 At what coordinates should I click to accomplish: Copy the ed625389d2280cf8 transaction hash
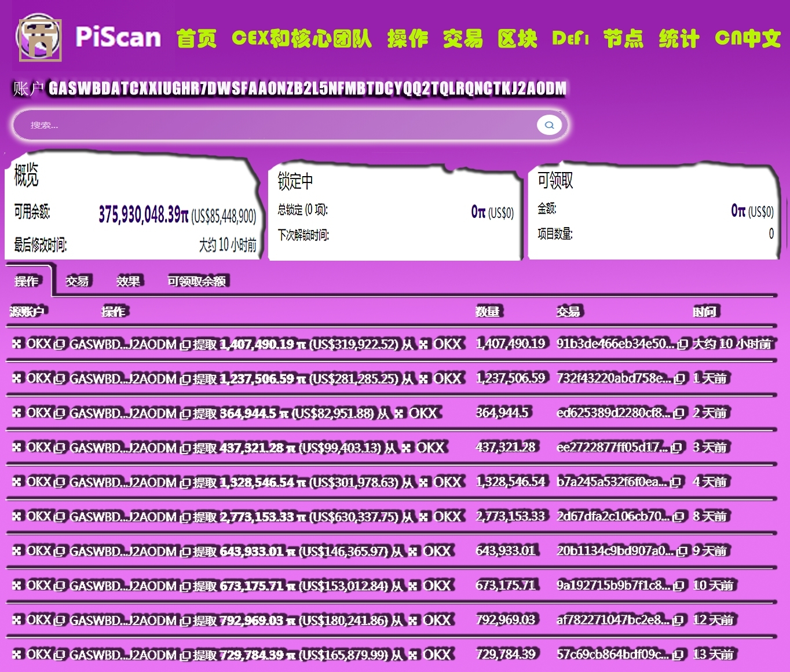pos(679,413)
